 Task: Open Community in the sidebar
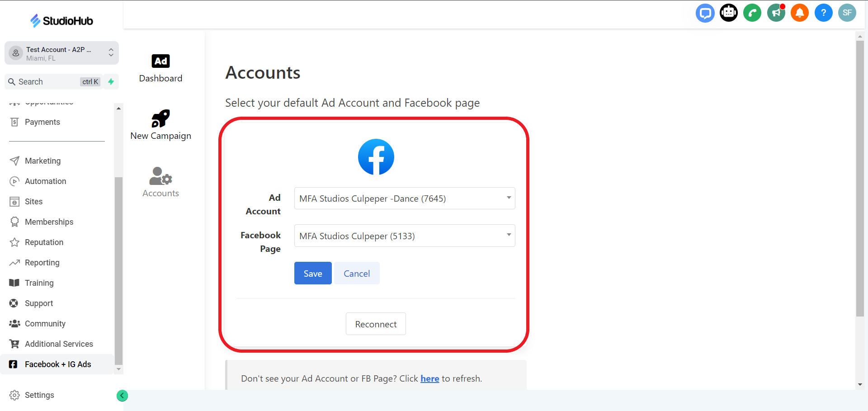pyautogui.click(x=57, y=324)
